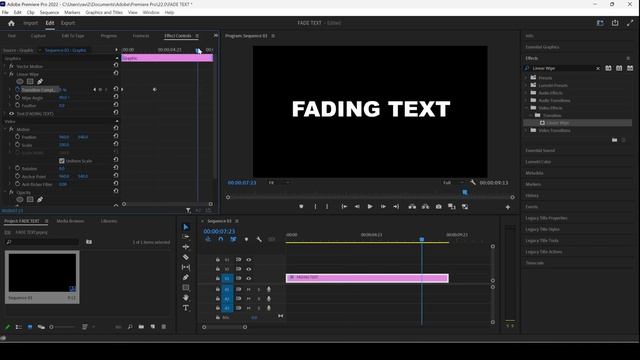This screenshot has width=640, height=360.
Task: Toggle animation stopwatch for Feather
Action: pyautogui.click(x=18, y=105)
